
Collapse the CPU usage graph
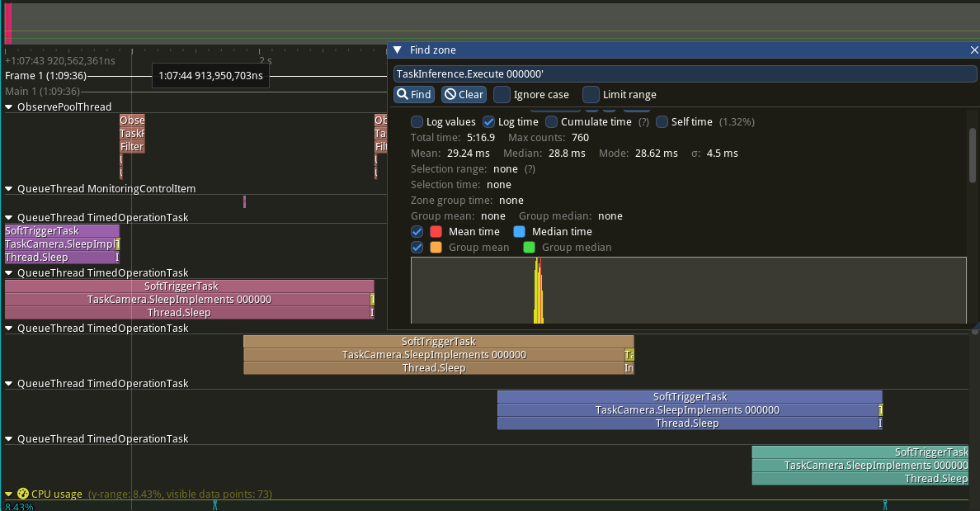point(10,494)
